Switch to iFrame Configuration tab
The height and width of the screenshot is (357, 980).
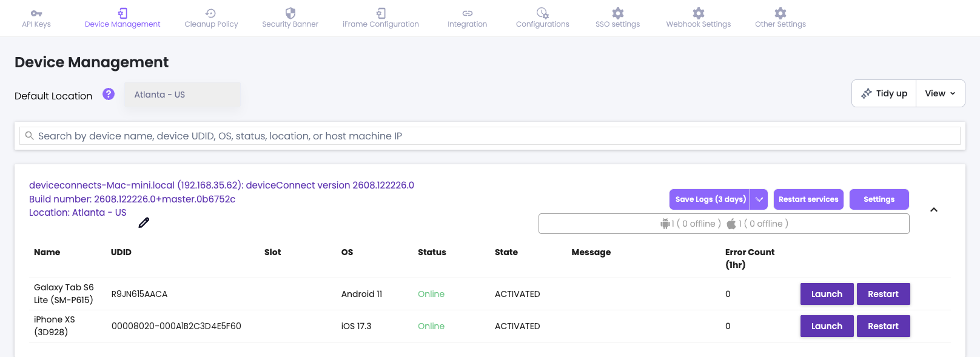pyautogui.click(x=381, y=18)
